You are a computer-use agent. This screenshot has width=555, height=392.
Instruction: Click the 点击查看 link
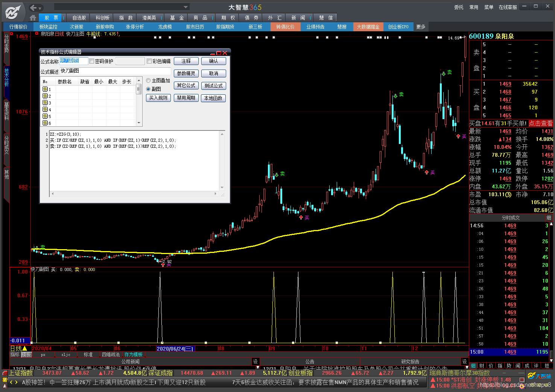click(x=540, y=123)
